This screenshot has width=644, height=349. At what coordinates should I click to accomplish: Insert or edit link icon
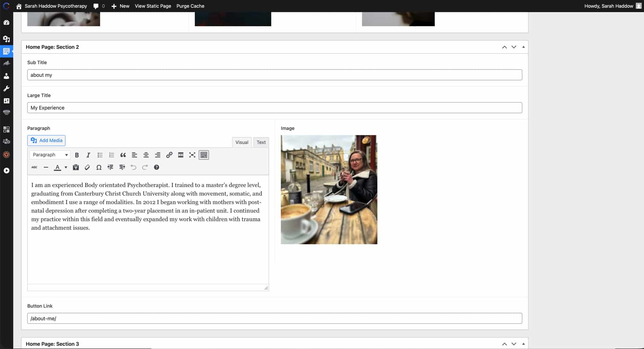click(x=169, y=155)
